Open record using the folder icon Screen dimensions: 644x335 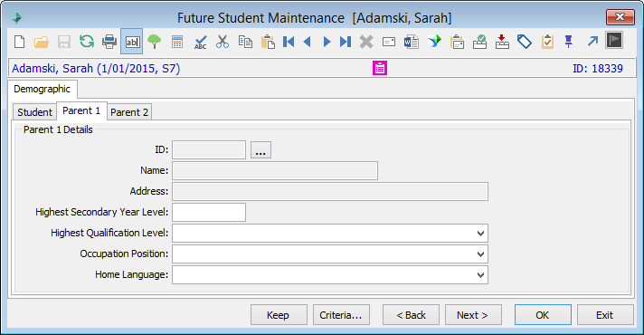tap(42, 42)
